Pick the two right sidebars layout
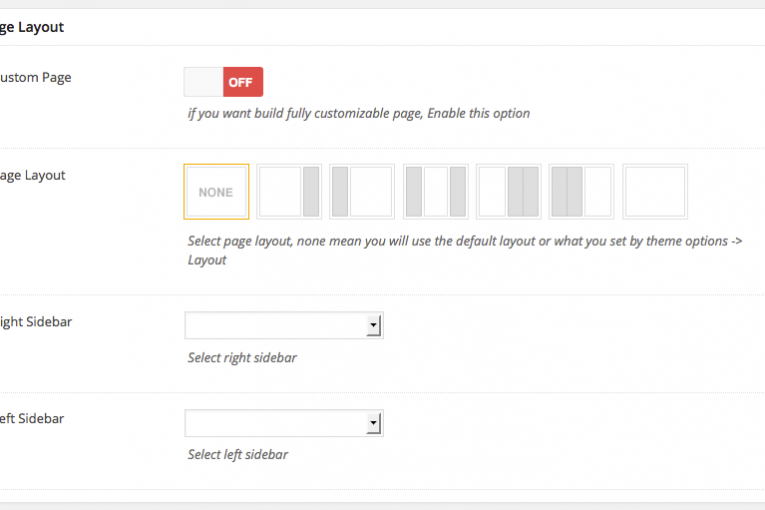This screenshot has width=765, height=510. (x=508, y=192)
